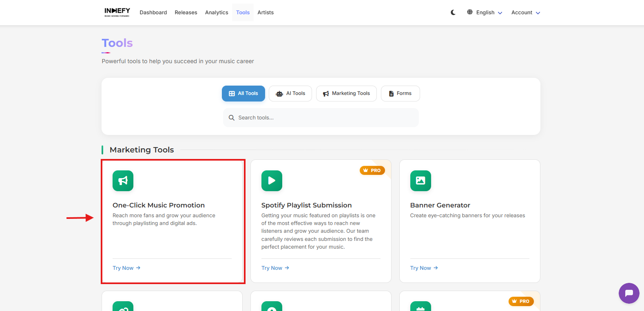Open the chat support bubble
The width and height of the screenshot is (644, 311).
(x=629, y=293)
